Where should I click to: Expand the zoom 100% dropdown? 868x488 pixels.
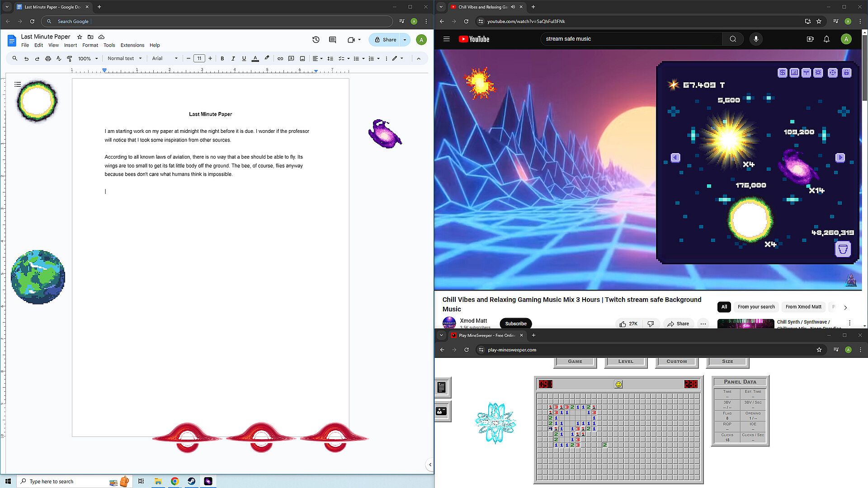click(88, 58)
